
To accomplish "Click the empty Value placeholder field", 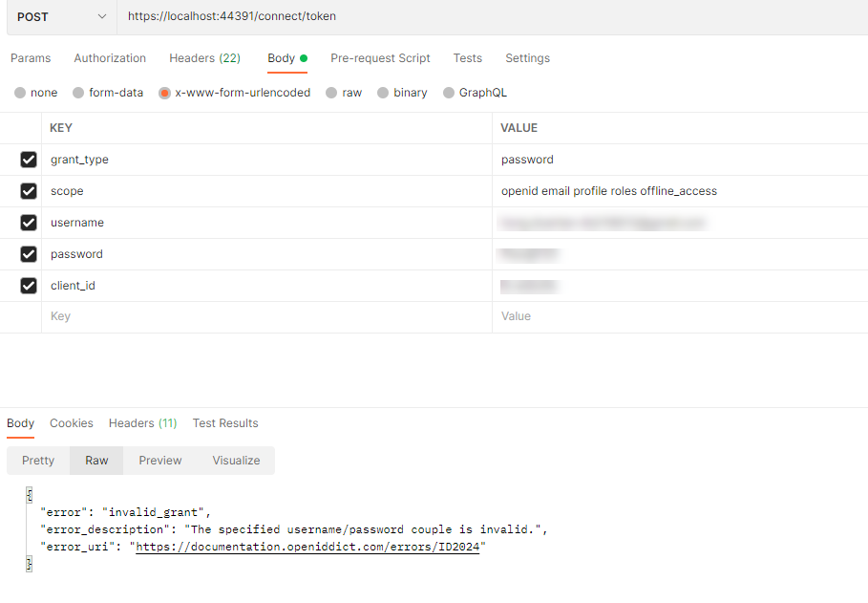I will click(680, 317).
